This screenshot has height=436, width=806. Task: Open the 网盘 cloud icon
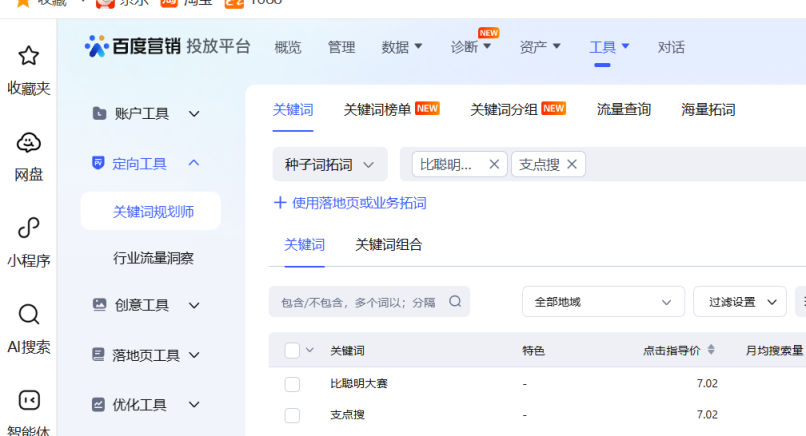[28, 142]
